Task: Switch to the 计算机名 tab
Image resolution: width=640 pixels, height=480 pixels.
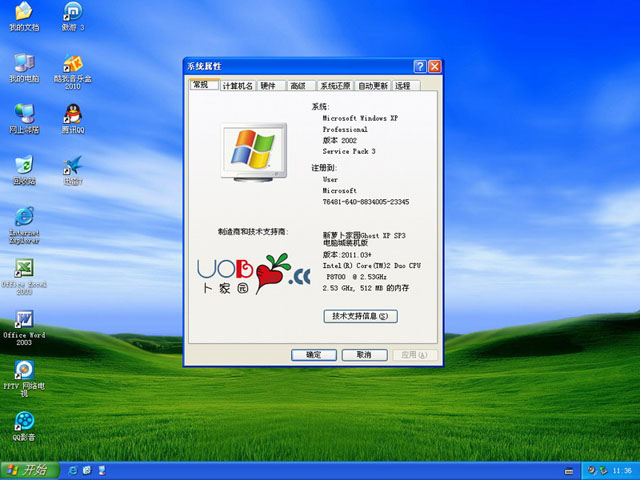Action: click(238, 86)
